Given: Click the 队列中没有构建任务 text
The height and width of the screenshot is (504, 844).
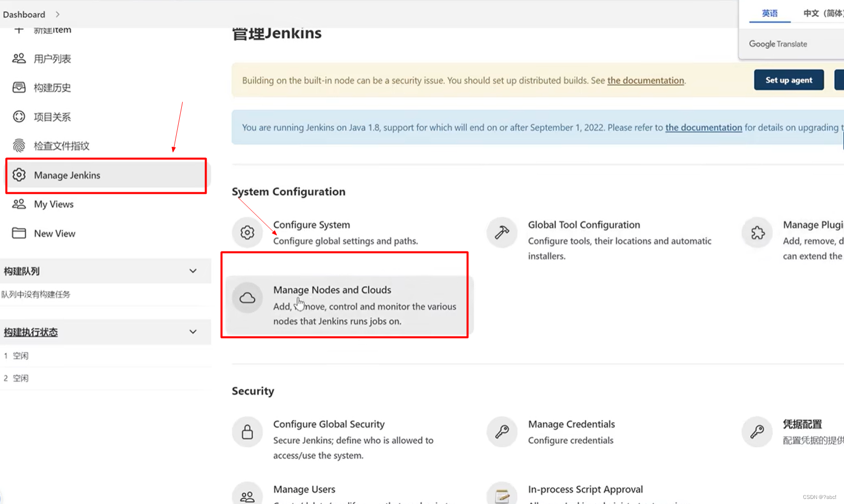Looking at the screenshot, I should tap(36, 295).
